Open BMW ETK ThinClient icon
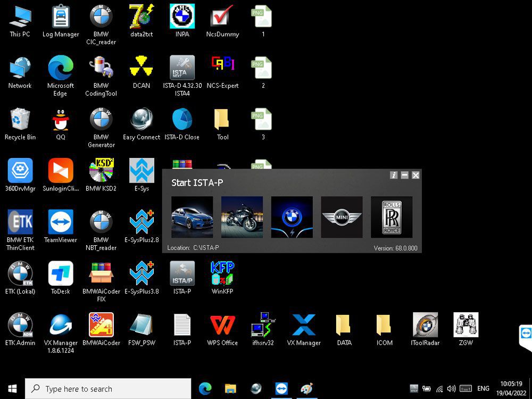This screenshot has height=399, width=532. click(20, 230)
